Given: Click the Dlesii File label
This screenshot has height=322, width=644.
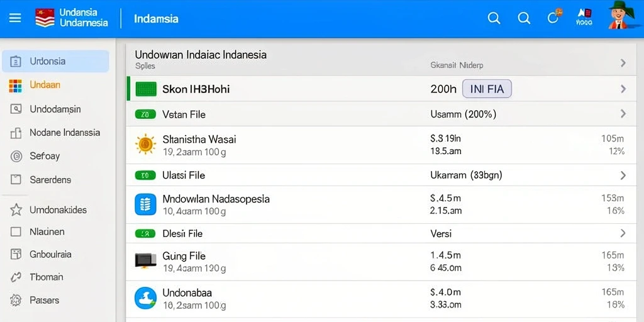Looking at the screenshot, I should (x=182, y=234).
